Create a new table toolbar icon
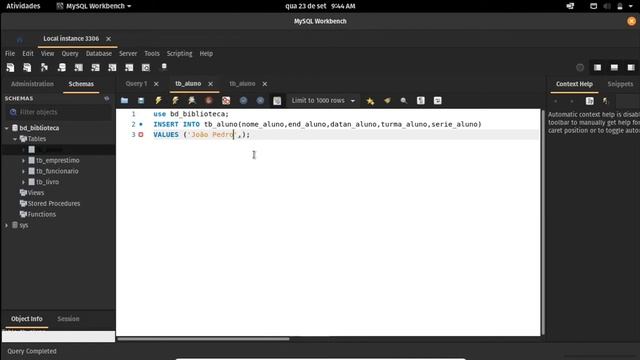The height and width of the screenshot is (360, 640). click(78, 67)
